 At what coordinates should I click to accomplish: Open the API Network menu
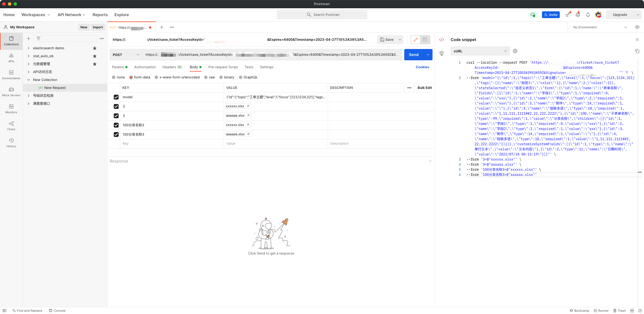coord(71,15)
